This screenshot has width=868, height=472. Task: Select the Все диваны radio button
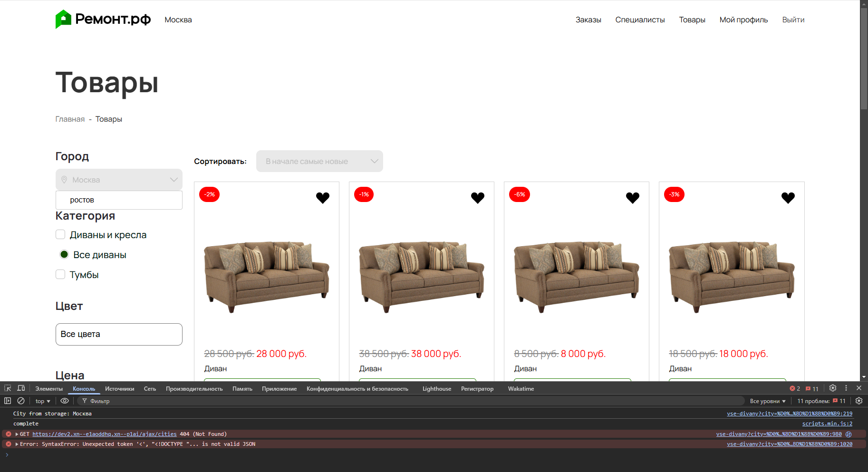[x=64, y=254]
